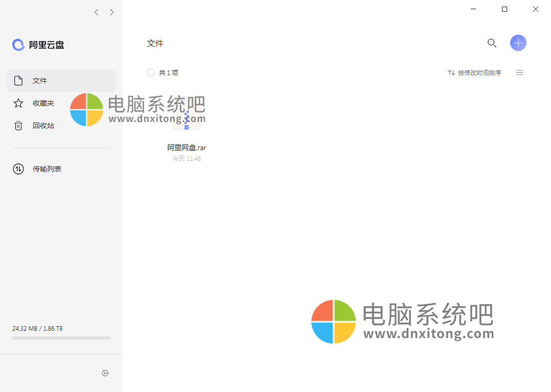Click the 阿里网盘.rar filename

(x=187, y=148)
